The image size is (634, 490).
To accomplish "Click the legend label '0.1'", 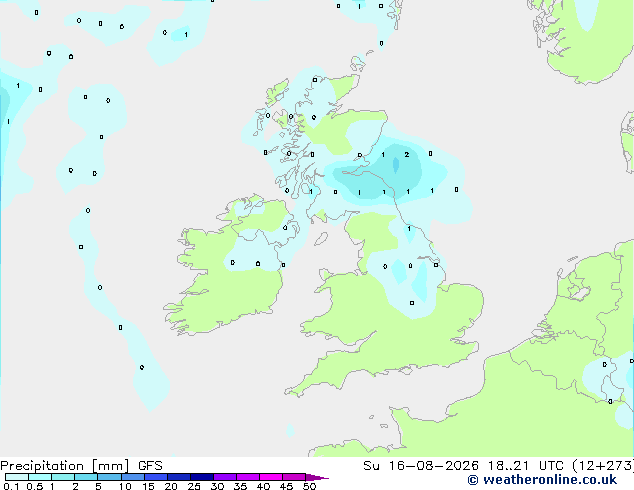I will [x=11, y=486].
